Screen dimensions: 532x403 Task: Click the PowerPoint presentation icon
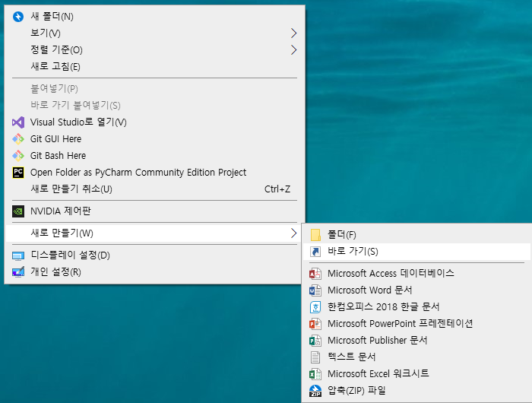click(x=315, y=324)
